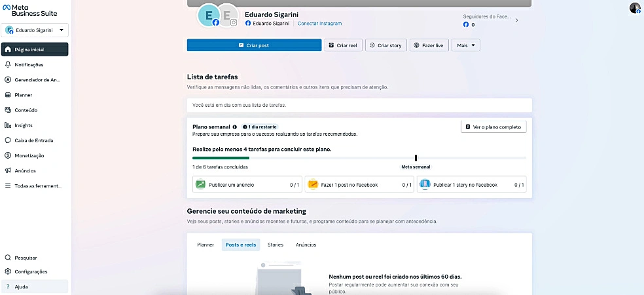
Task: Open Pesquisar in the sidebar
Action: coord(35,258)
